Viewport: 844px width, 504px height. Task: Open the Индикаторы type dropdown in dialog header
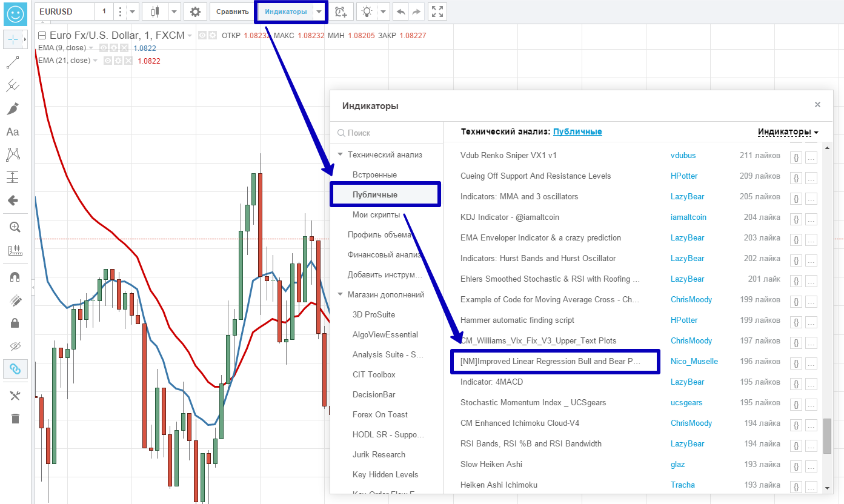[x=788, y=132]
